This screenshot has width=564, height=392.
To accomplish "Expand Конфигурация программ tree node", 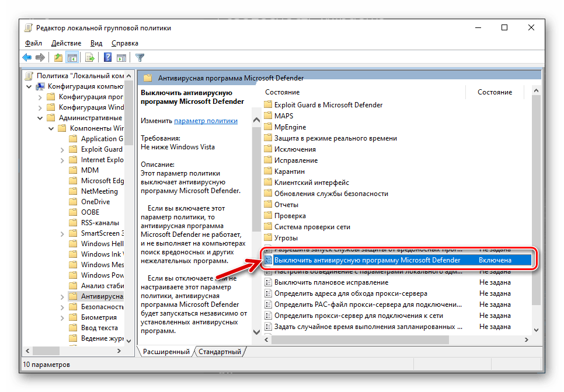I will pos(40,97).
